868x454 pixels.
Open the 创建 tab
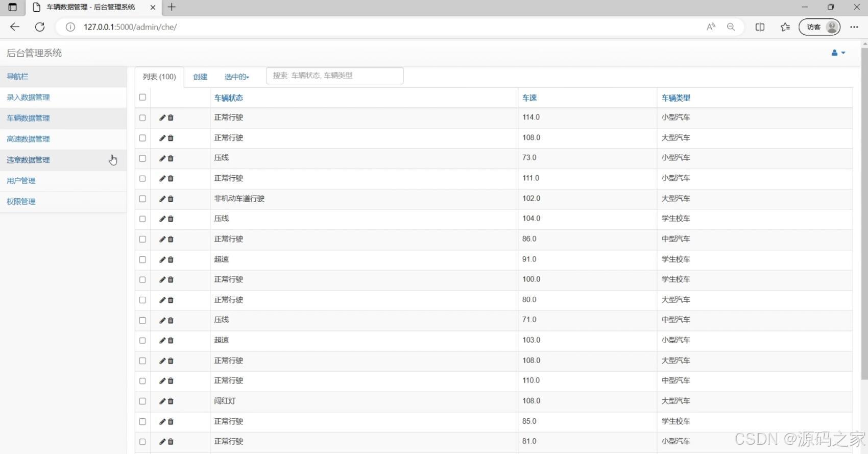tap(200, 77)
